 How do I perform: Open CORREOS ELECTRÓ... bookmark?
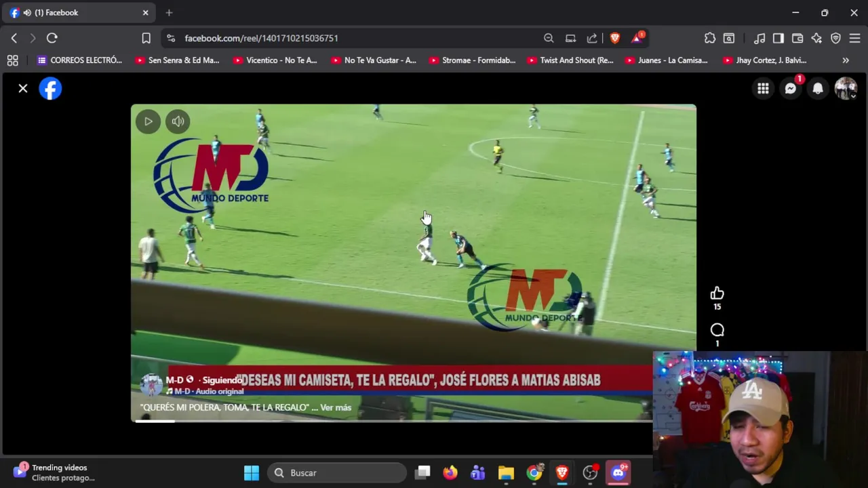(79, 60)
